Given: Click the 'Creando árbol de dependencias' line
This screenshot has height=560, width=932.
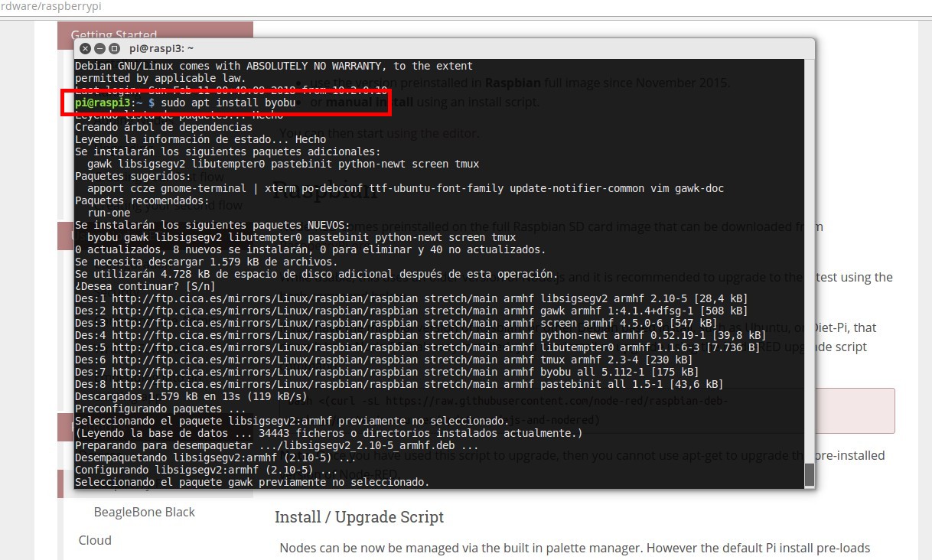Looking at the screenshot, I should click(164, 127).
